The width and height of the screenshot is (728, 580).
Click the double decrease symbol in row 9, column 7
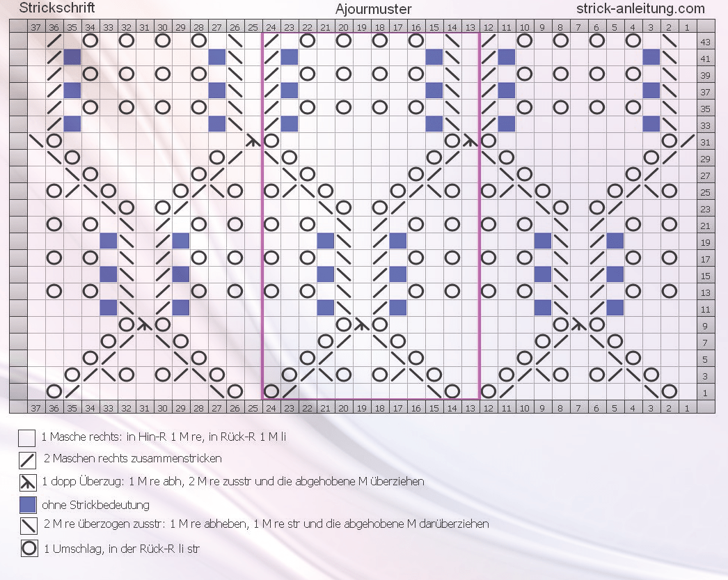[578, 324]
